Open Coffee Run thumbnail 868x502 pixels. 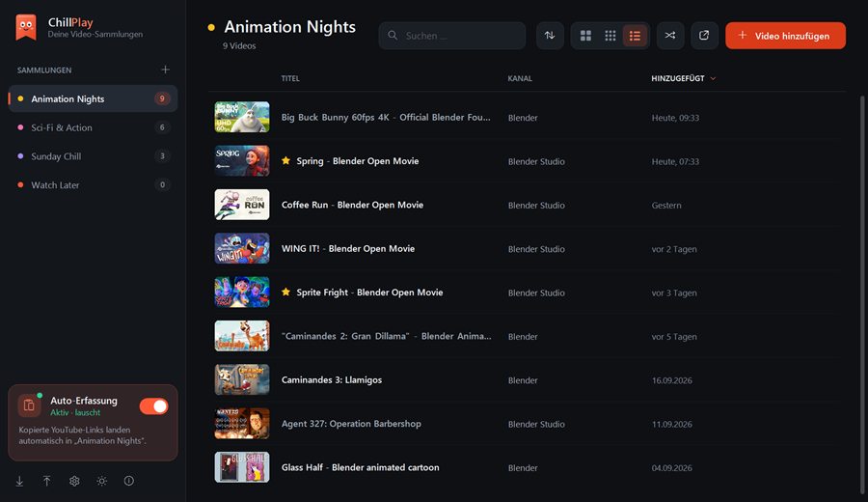tap(242, 205)
